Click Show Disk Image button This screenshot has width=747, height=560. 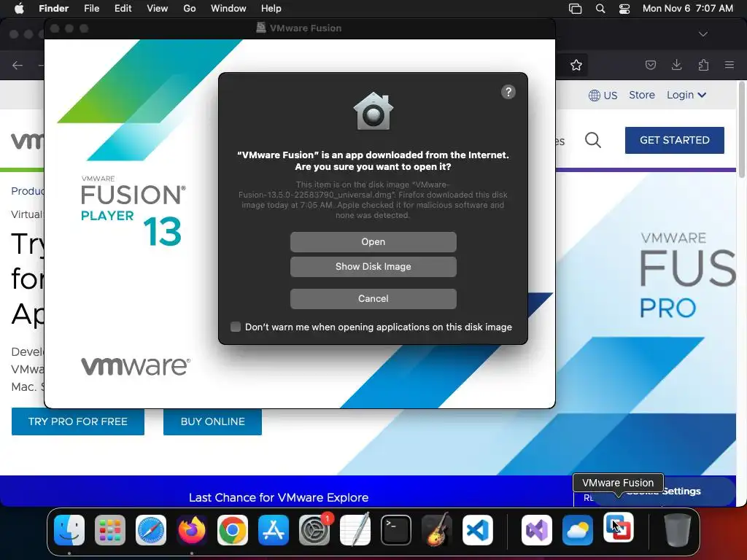tap(373, 267)
